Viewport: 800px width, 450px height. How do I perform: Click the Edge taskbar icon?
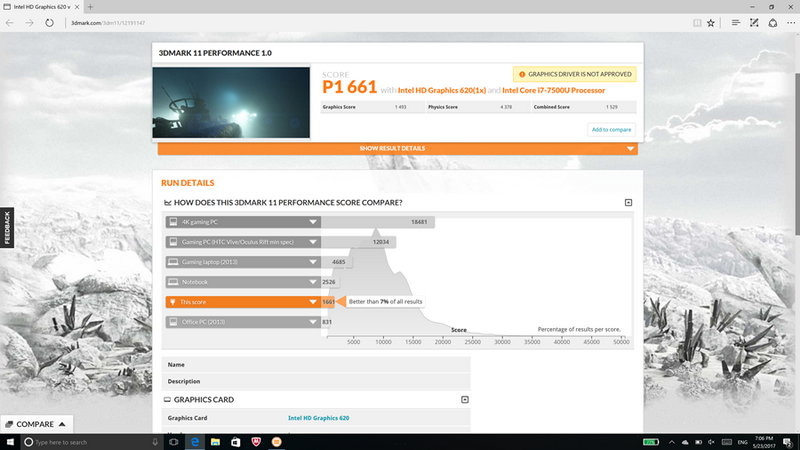click(195, 442)
